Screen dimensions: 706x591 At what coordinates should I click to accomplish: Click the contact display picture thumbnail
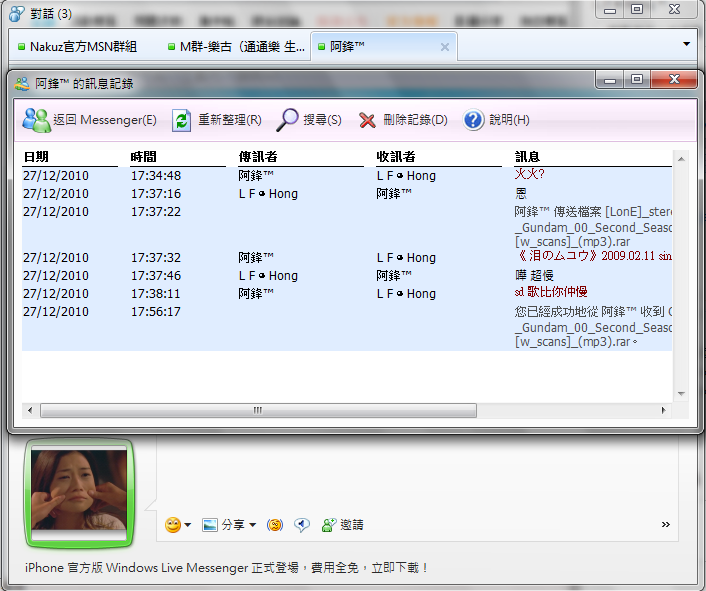click(x=79, y=492)
